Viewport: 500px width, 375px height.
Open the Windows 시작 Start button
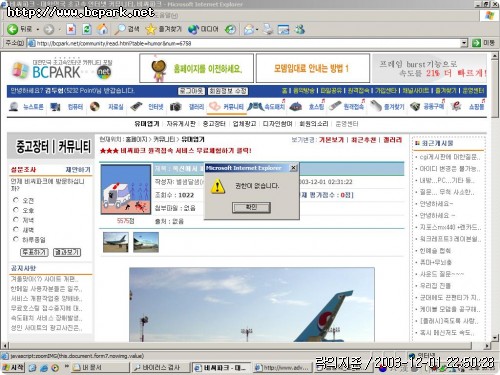(x=13, y=367)
